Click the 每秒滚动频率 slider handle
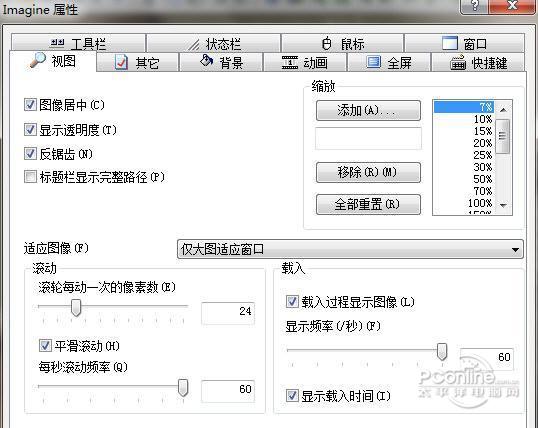 (183, 388)
